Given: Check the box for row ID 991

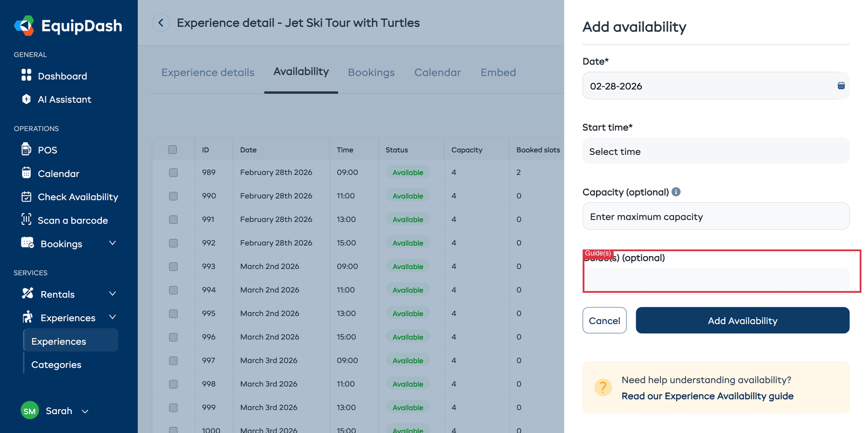Looking at the screenshot, I should pyautogui.click(x=173, y=219).
